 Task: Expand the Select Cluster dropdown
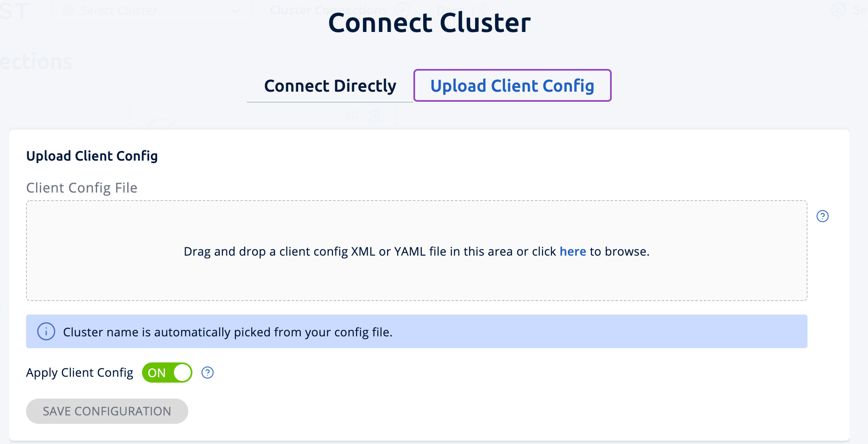tap(151, 10)
